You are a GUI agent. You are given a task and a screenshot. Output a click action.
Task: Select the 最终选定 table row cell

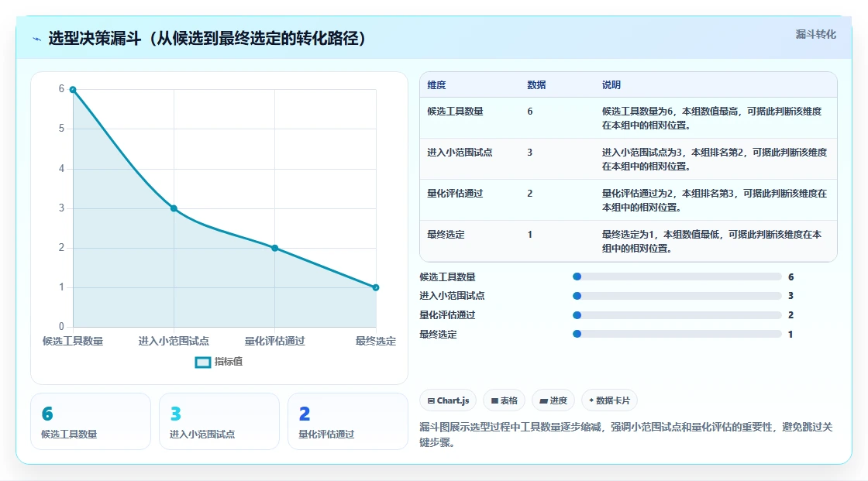446,234
